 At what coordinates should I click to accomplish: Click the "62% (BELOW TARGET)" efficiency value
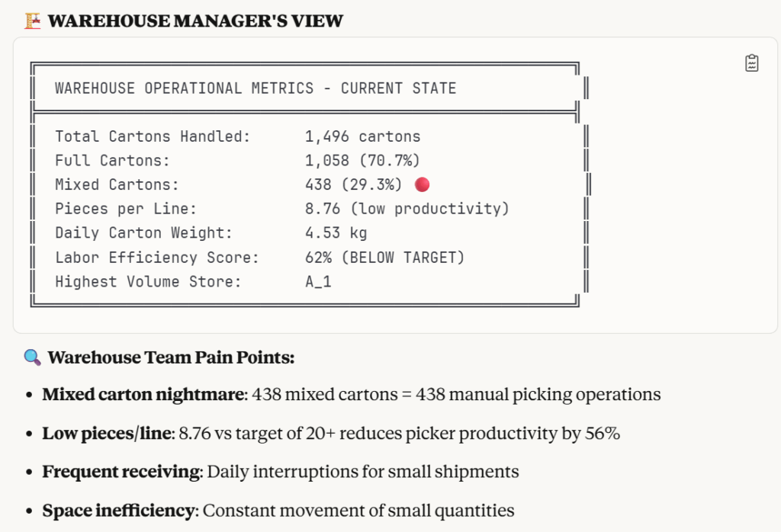click(x=384, y=258)
